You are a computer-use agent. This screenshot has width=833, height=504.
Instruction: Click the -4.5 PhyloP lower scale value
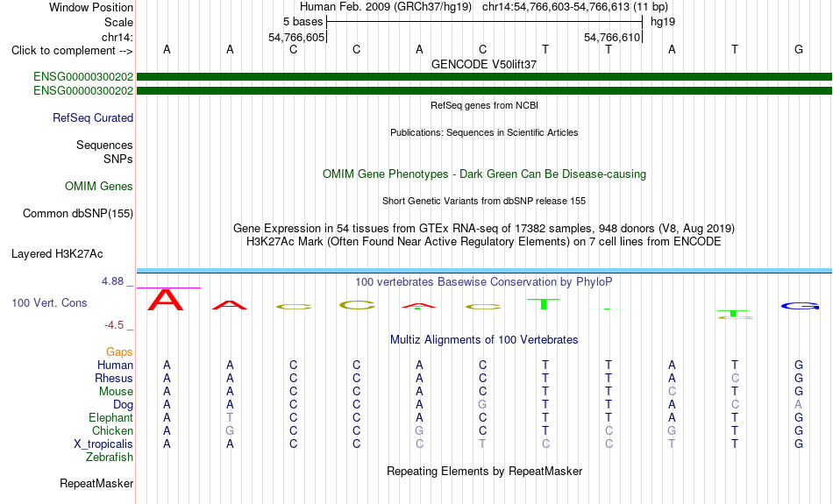(114, 325)
